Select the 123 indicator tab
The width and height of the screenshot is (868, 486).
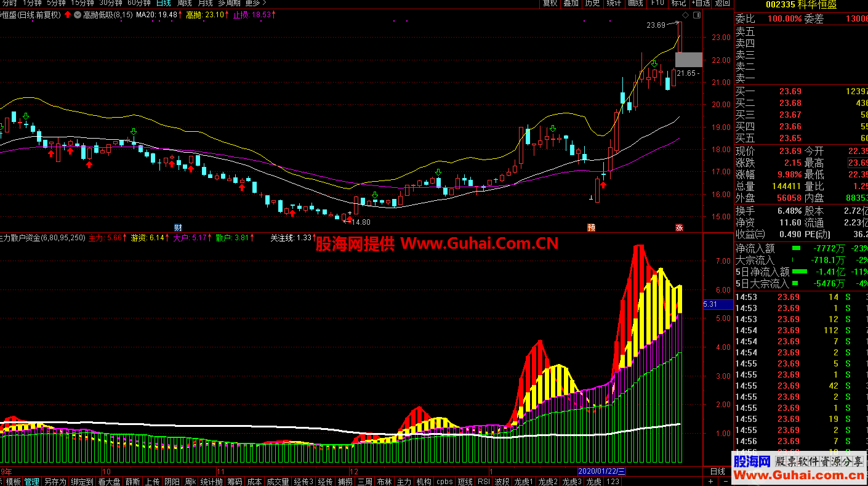(x=613, y=482)
